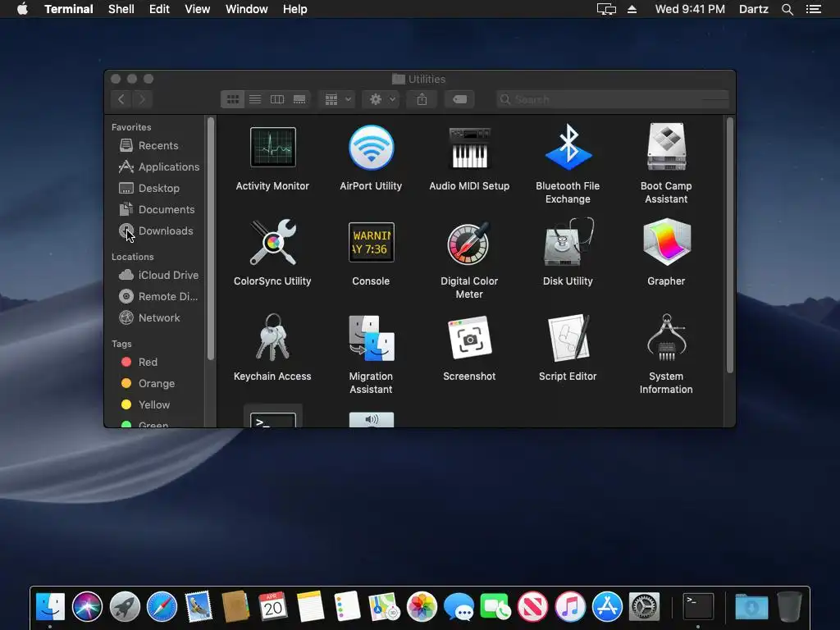Click the Edit Tags toolbar button
Viewport: 840px width, 630px height.
click(459, 99)
